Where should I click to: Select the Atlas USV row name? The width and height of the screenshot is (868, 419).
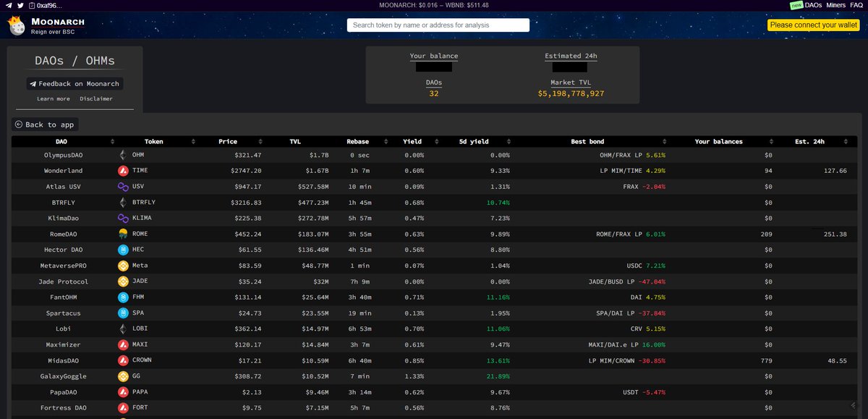pos(64,187)
